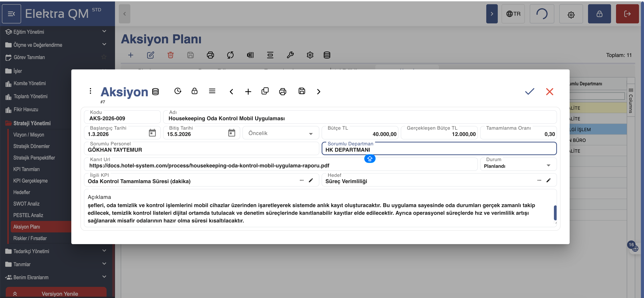This screenshot has width=644, height=298.
Task: Click the save floppy icon in dialog
Action: pyautogui.click(x=301, y=91)
